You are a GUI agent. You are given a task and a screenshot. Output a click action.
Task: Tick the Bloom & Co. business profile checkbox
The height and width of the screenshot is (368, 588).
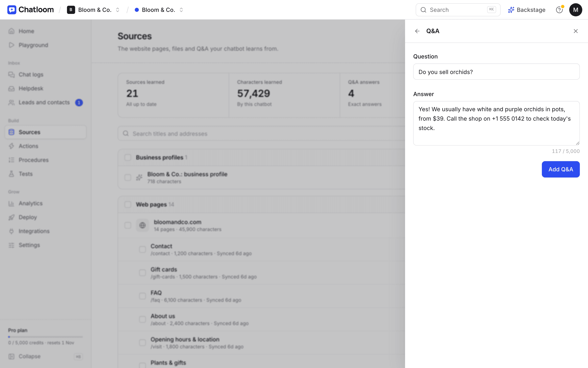(x=128, y=177)
